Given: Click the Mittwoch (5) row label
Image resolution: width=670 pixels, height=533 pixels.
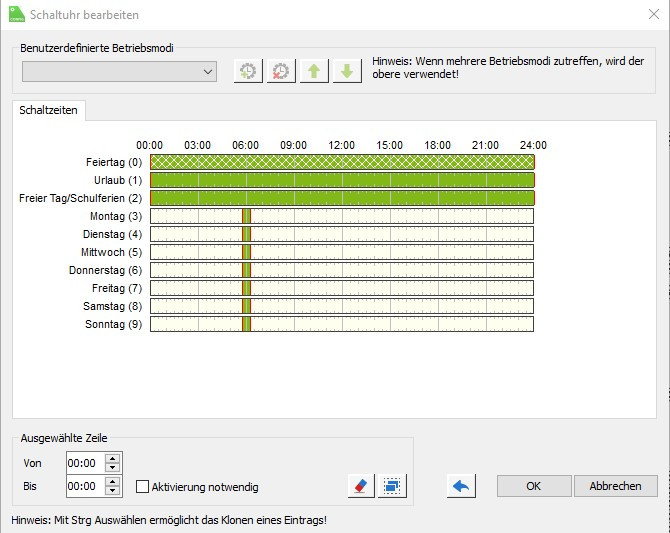Looking at the screenshot, I should (112, 252).
